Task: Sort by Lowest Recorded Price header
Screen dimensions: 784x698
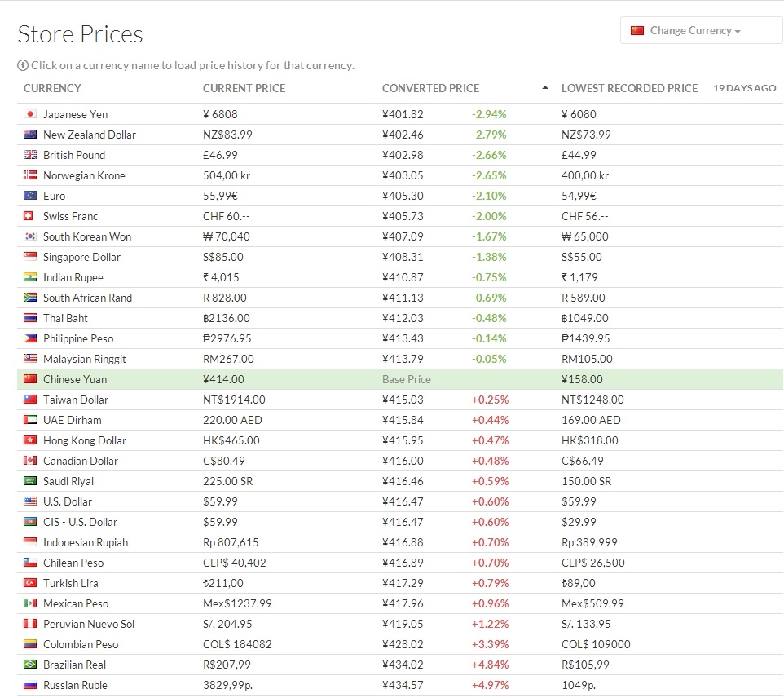Action: coord(629,88)
